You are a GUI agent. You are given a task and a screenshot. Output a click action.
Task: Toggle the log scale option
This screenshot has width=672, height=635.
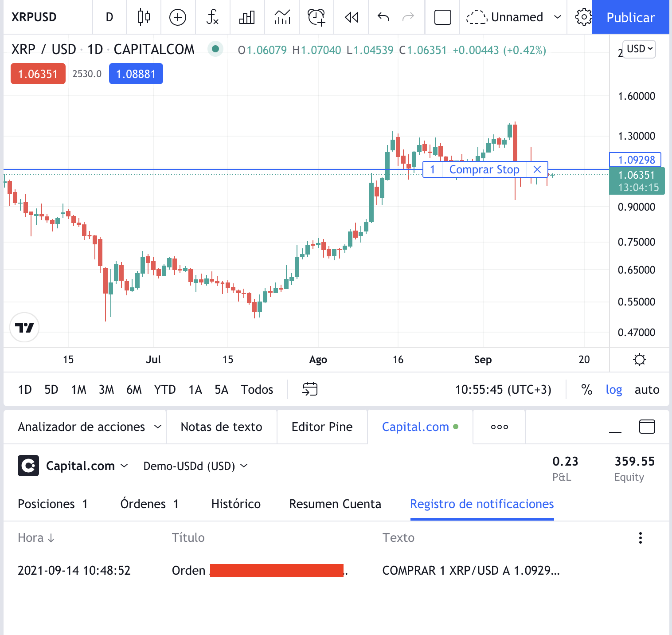(613, 389)
